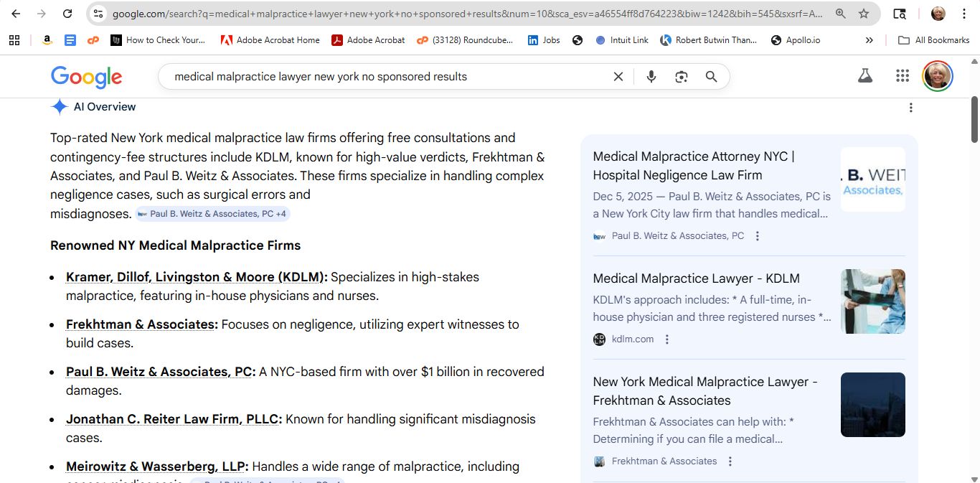Open 'How to Check Your...' bookmark
The image size is (980, 483).
coord(159,40)
